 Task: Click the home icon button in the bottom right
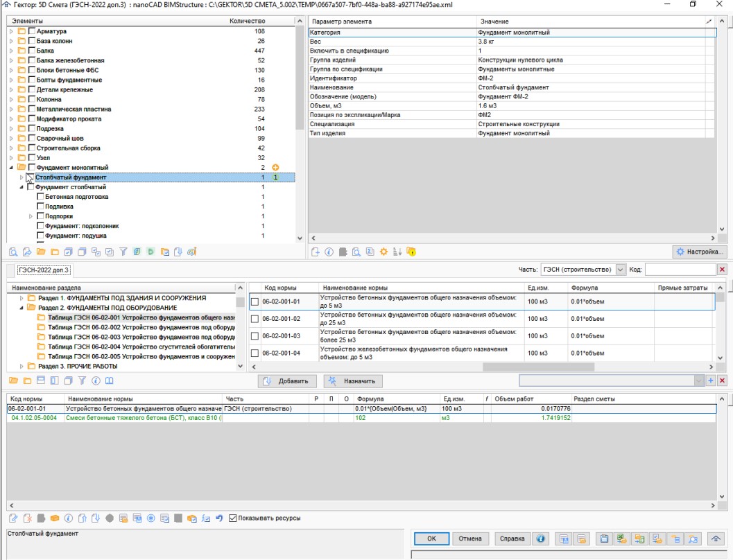(x=715, y=539)
